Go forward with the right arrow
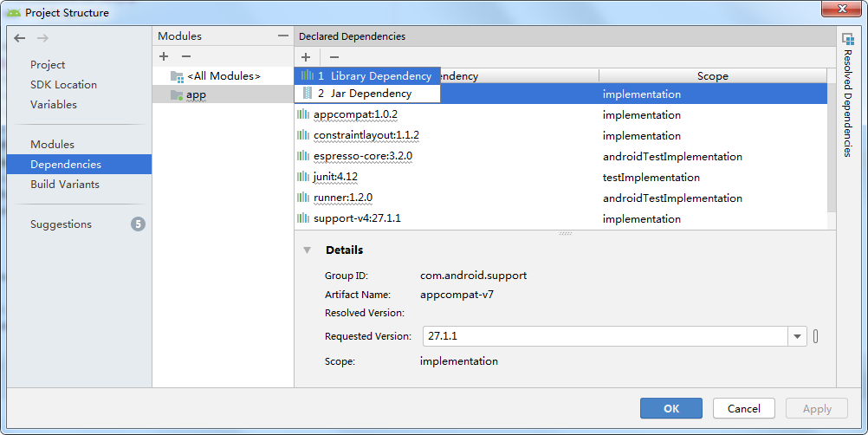The width and height of the screenshot is (868, 435). pyautogui.click(x=42, y=38)
